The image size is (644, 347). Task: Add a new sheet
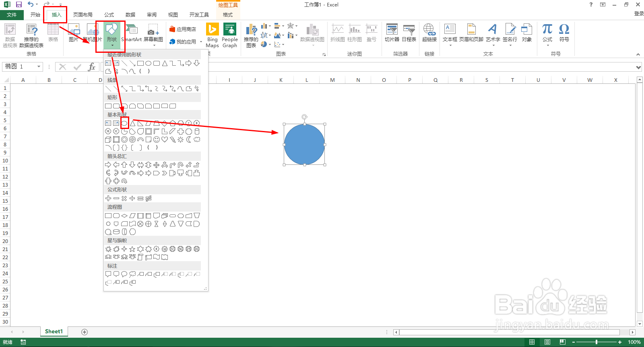tap(85, 332)
